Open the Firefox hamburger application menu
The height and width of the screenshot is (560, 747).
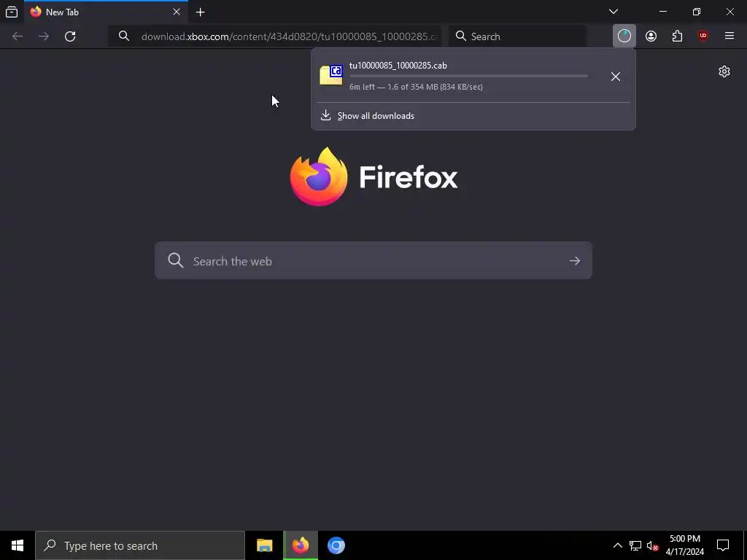[x=729, y=36]
